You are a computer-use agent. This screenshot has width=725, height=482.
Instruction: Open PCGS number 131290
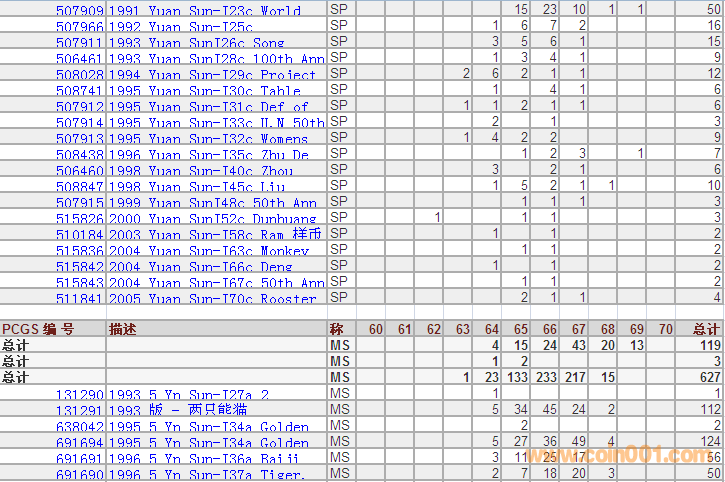point(79,394)
